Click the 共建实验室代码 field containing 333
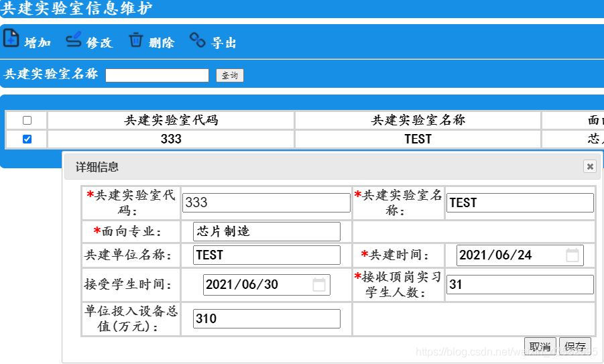The width and height of the screenshot is (604, 364). click(266, 202)
